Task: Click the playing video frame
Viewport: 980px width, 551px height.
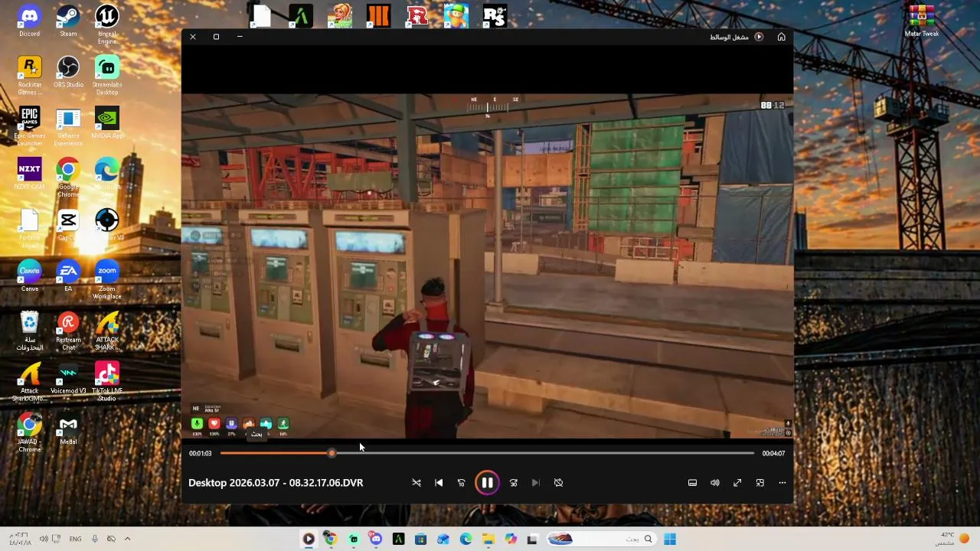Action: 487,266
